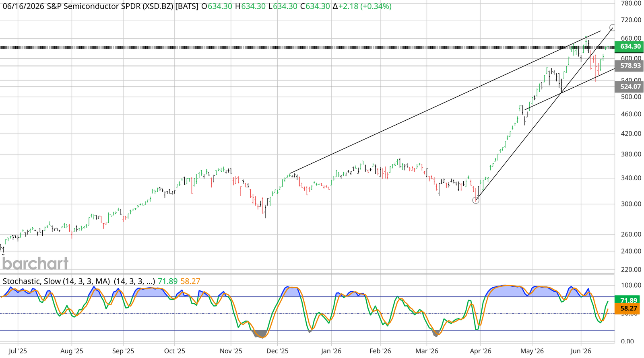Click the green 634.30 price label
Viewport: 644px width, 358px height.
(x=629, y=47)
